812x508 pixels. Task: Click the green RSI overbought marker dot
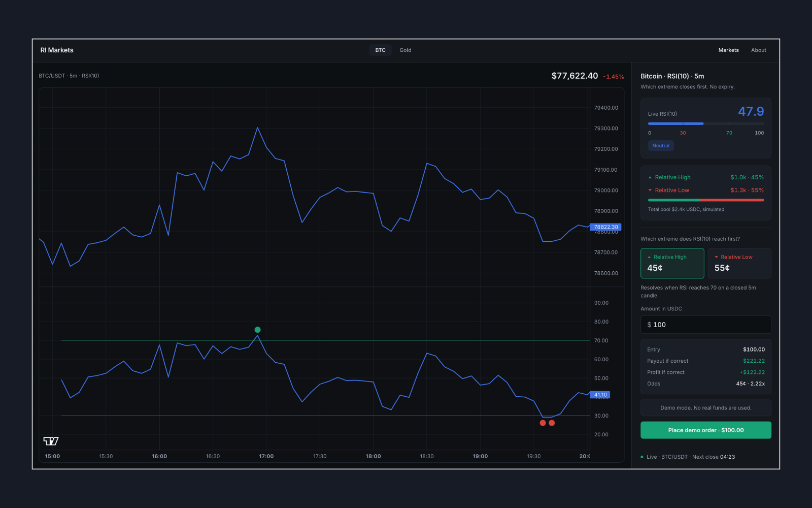(x=257, y=330)
